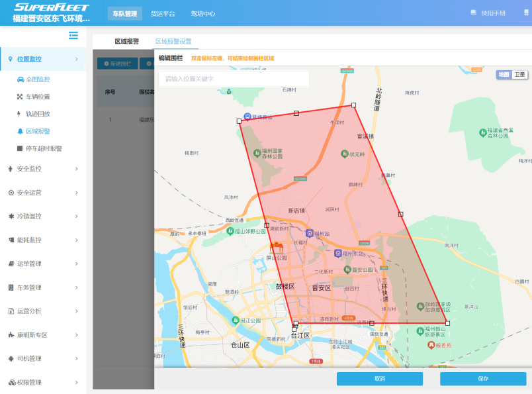Screen dimensions: 532x394
Task: Click the 取消 button to cancel editing
Action: click(379, 379)
